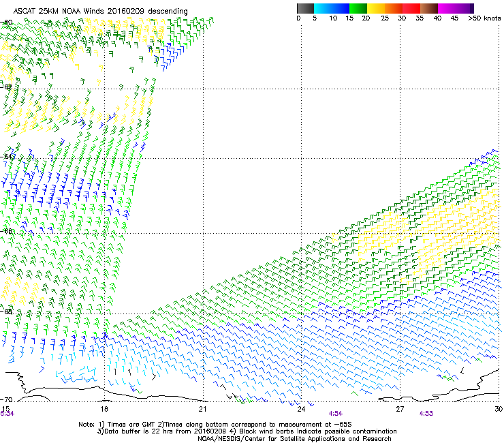Viewport: 504px width, 443px height.
Task: Click the legend scale label '20'
Action: pyautogui.click(x=366, y=18)
